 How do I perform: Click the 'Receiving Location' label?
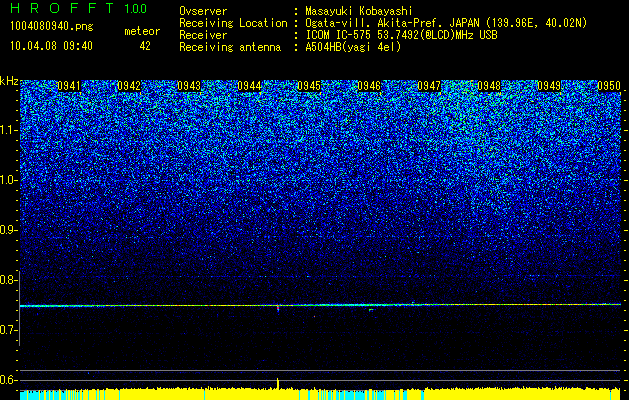point(233,23)
